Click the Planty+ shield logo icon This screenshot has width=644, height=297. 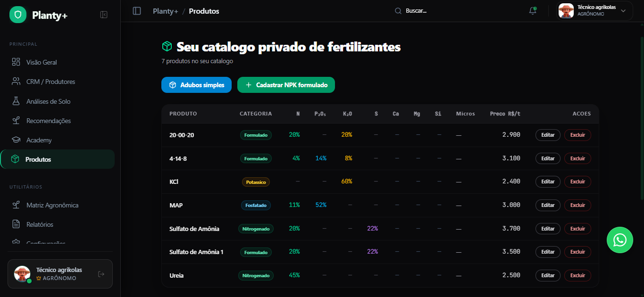coord(18,15)
